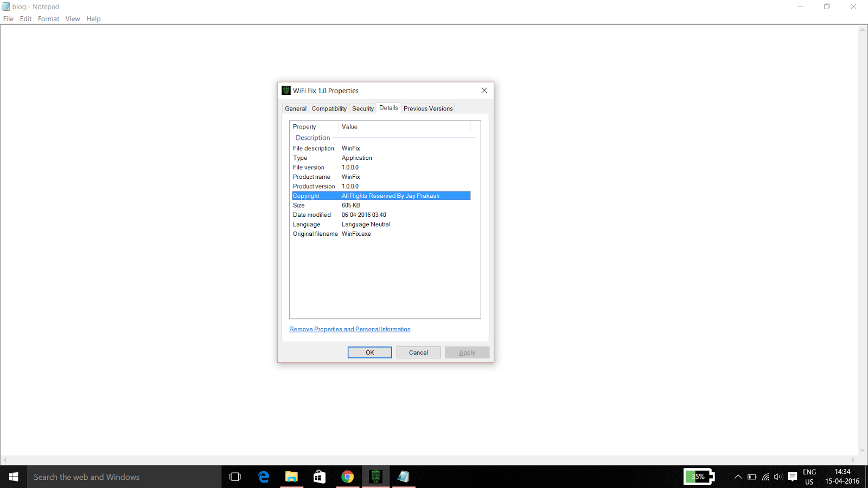Close the WiFi Fix Properties dialog
Screen dimensions: 868x488
pos(484,91)
